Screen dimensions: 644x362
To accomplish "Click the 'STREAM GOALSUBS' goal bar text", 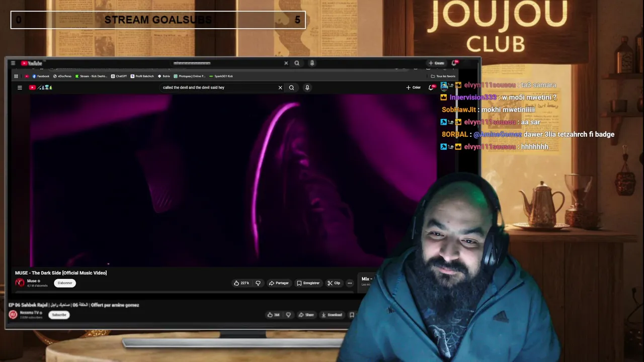I will tap(158, 20).
